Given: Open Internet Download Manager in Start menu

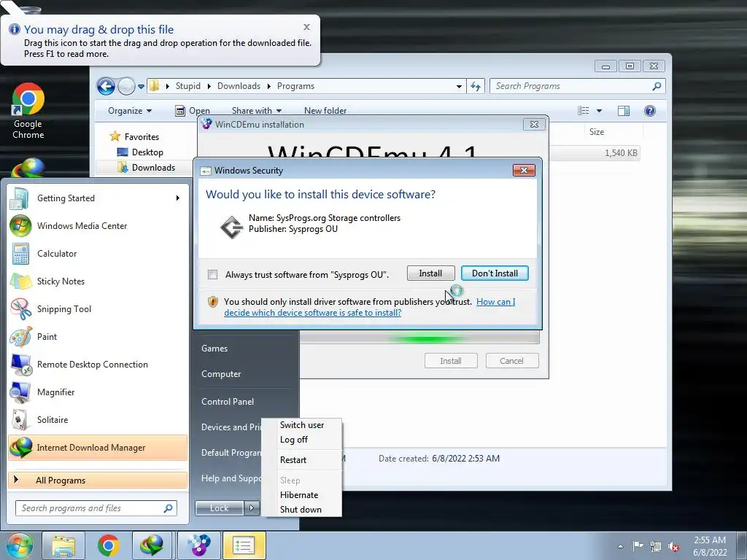Looking at the screenshot, I should coord(98,448).
